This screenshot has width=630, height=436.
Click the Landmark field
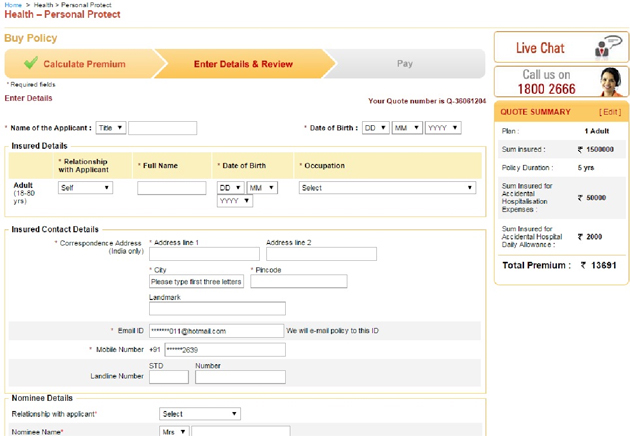click(x=217, y=309)
